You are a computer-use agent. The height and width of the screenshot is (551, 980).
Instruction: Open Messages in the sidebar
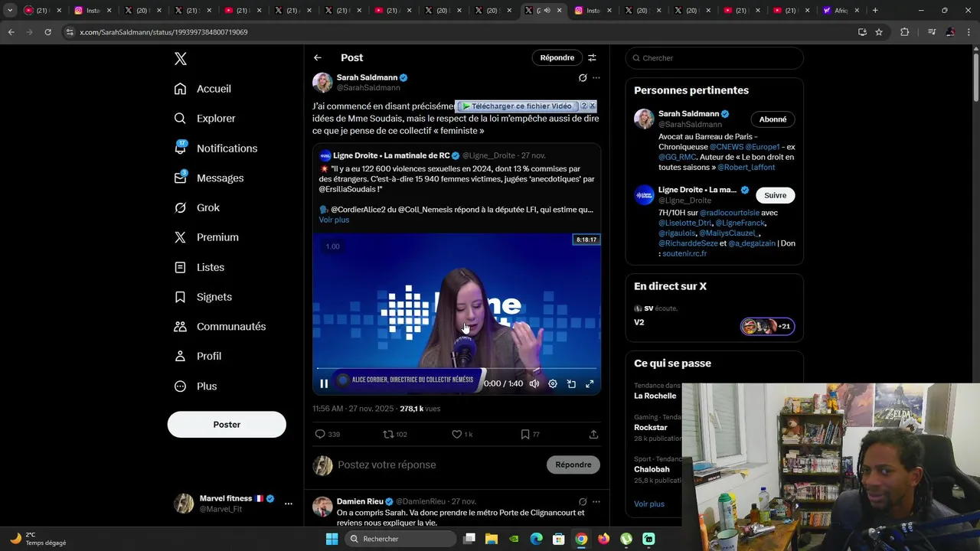[x=209, y=178]
